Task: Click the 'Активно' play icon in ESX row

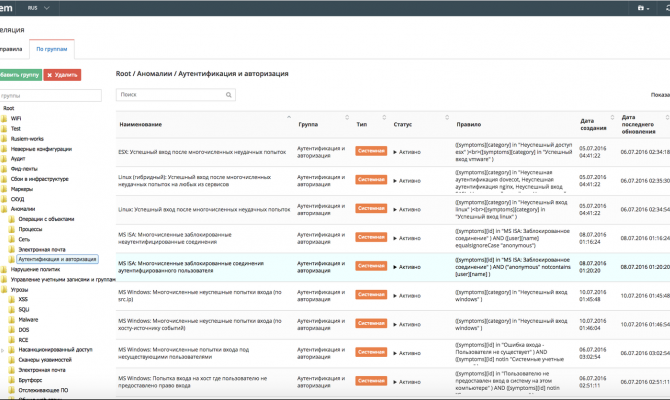Action: click(x=395, y=152)
